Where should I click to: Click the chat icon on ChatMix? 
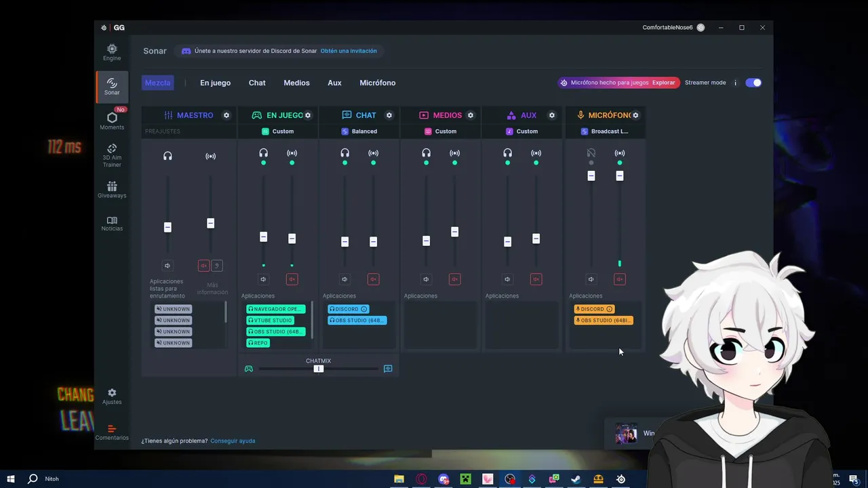coord(388,369)
